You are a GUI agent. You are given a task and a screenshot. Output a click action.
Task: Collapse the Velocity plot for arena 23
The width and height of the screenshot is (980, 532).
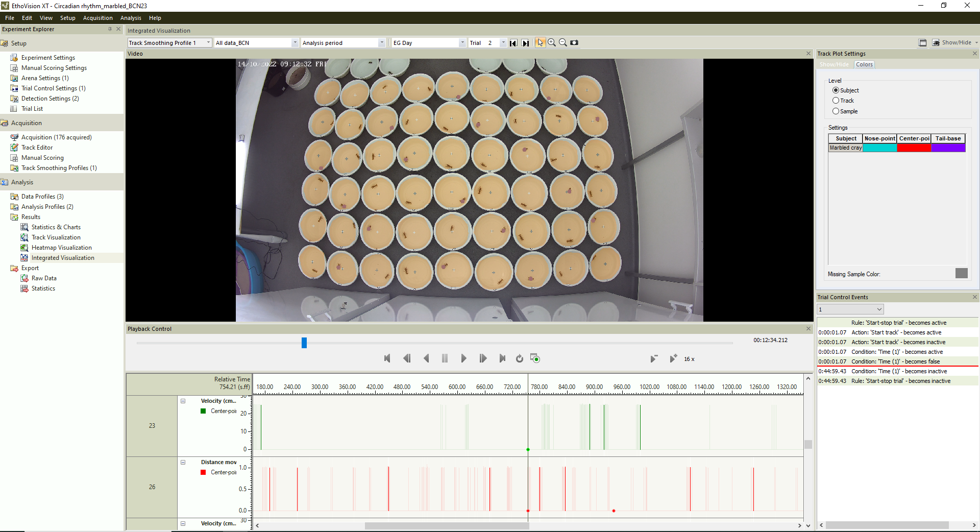coord(183,401)
